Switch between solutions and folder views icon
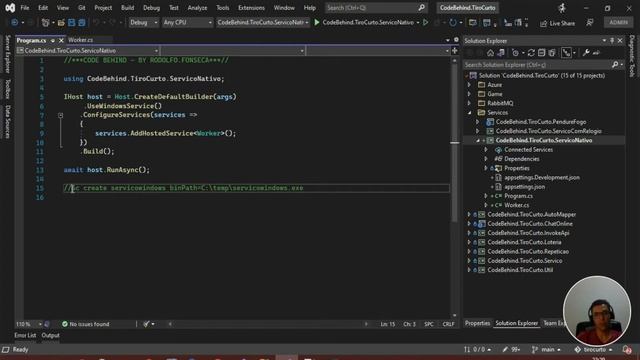Viewport: 640px width, 360px height. [501, 53]
